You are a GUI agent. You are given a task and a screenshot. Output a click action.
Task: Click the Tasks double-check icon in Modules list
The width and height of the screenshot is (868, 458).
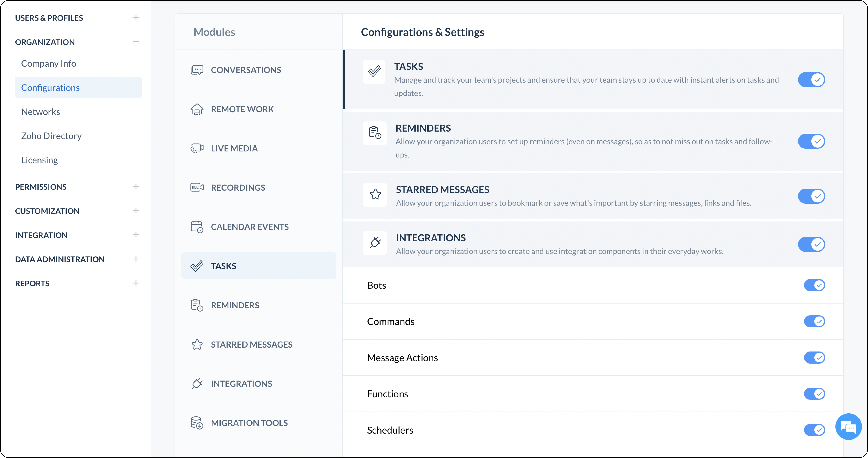(x=197, y=266)
